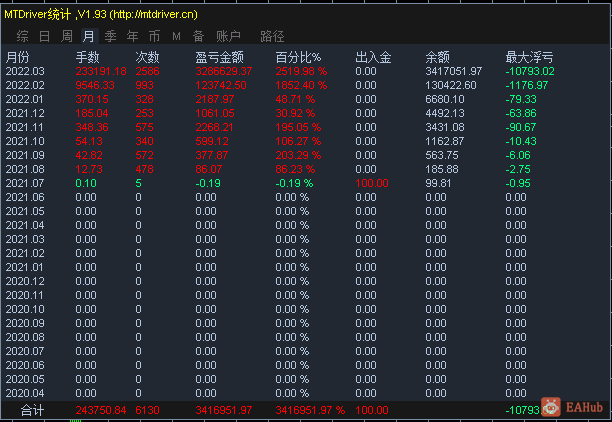This screenshot has height=422, width=612.
Task: Open the 账户 account tab
Action: (x=228, y=36)
